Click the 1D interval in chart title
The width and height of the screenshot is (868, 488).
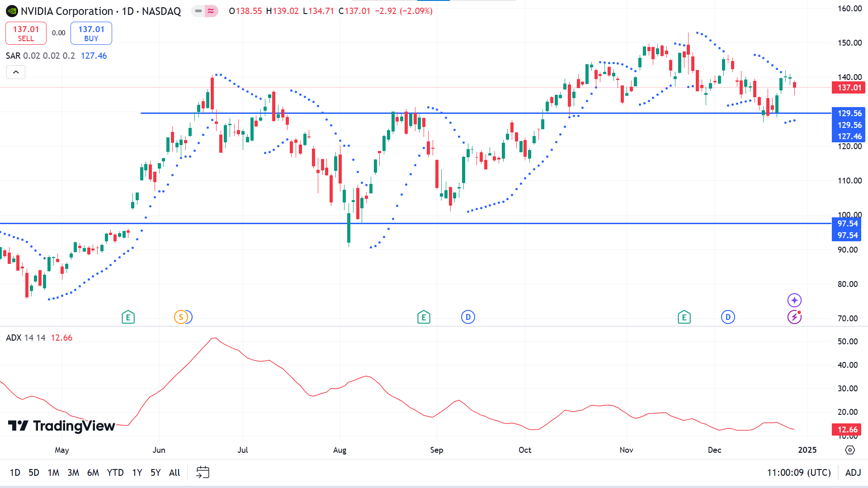tap(128, 11)
